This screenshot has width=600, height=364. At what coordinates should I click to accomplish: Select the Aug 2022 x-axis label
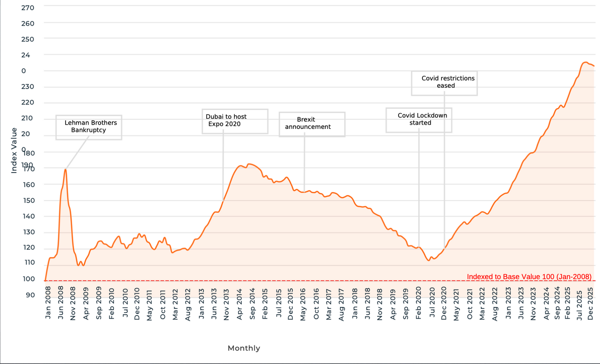click(495, 304)
